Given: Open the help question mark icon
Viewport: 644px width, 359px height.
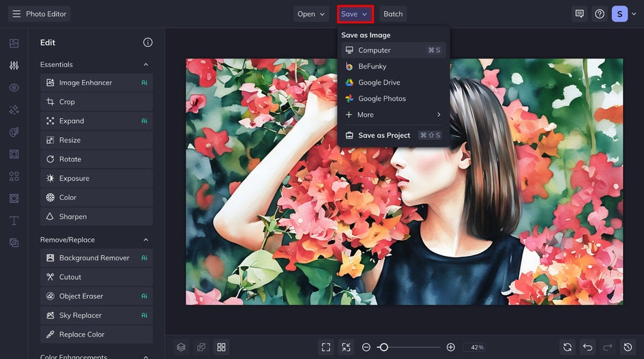Looking at the screenshot, I should tap(600, 14).
